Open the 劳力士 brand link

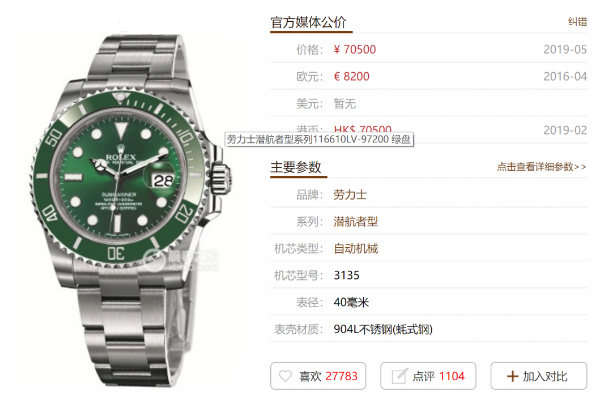pyautogui.click(x=350, y=194)
